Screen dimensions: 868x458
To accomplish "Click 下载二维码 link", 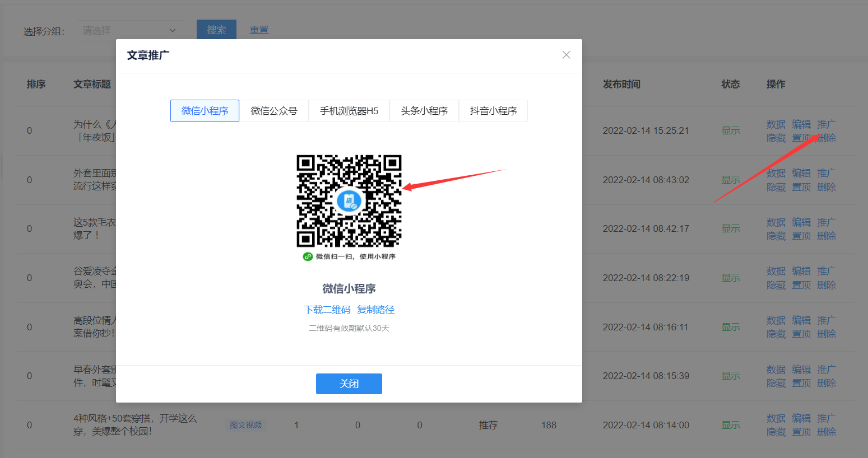I will [x=327, y=310].
